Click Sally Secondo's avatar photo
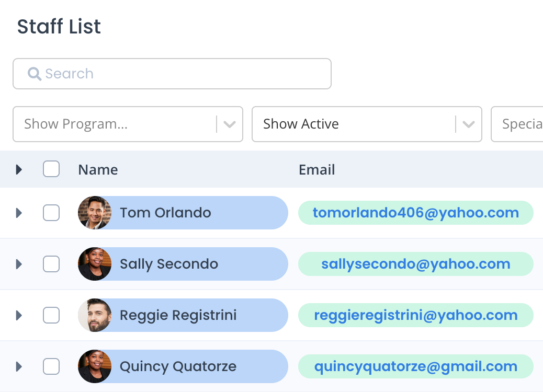 95,264
